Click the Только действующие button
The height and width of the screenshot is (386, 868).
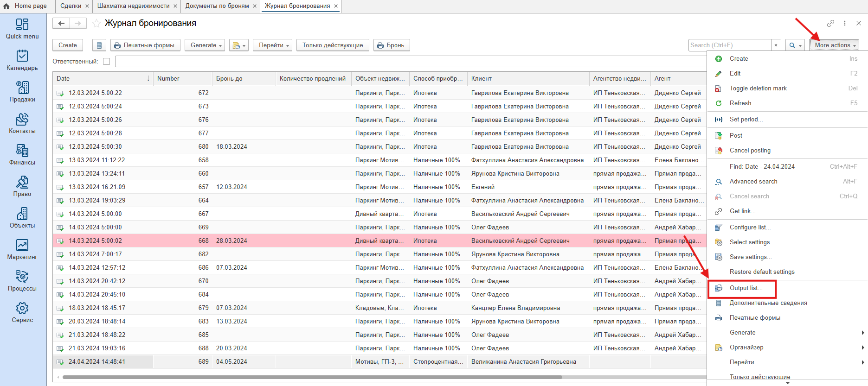333,45
